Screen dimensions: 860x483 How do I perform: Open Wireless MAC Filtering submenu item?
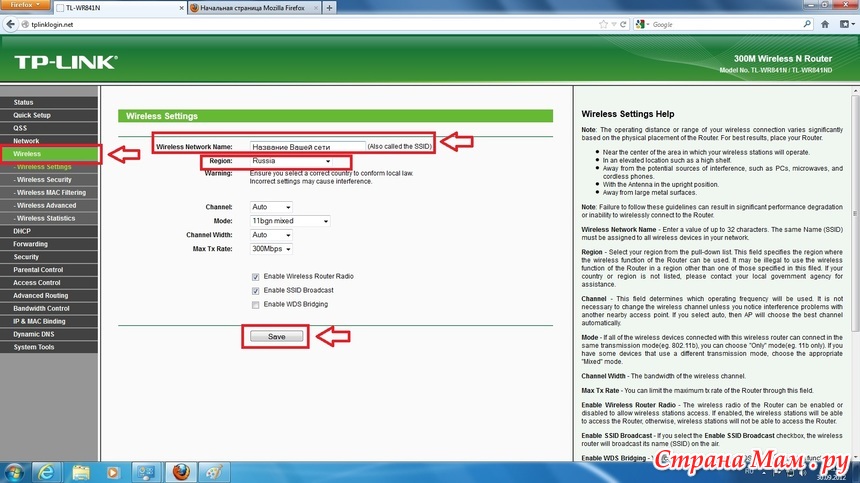(49, 192)
